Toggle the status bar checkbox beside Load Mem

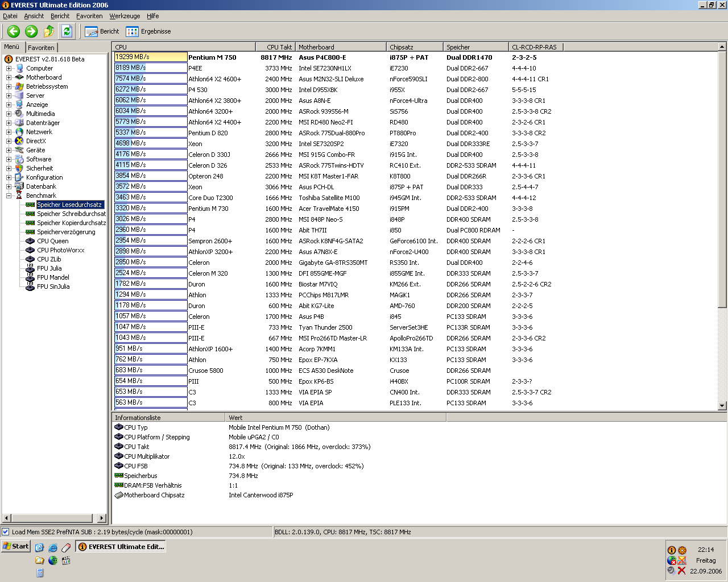pyautogui.click(x=6, y=532)
